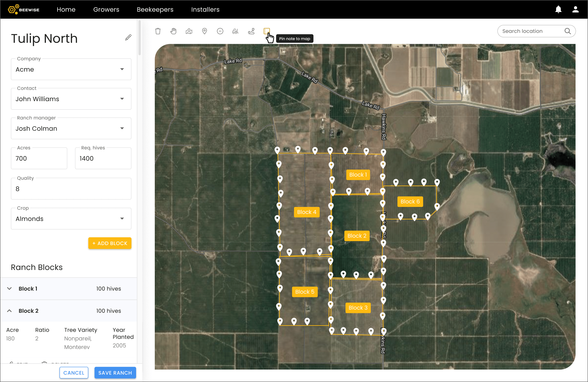
Task: Select the forklift tool icon
Action: (236, 31)
